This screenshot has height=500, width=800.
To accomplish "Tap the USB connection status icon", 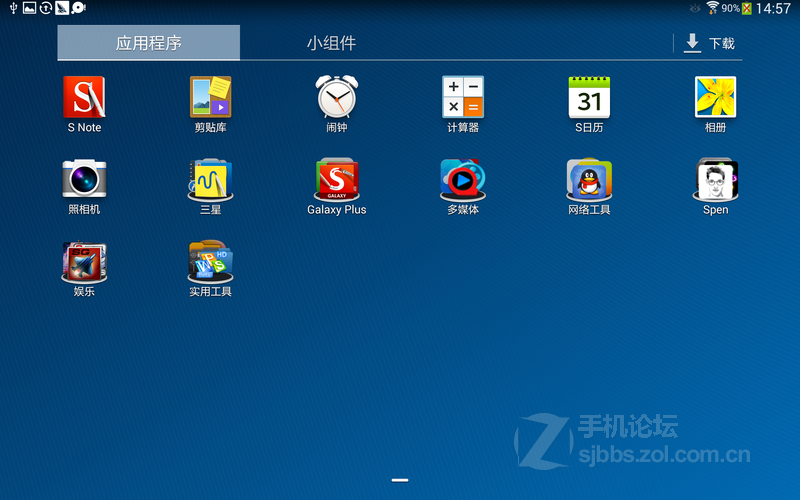I will point(13,8).
